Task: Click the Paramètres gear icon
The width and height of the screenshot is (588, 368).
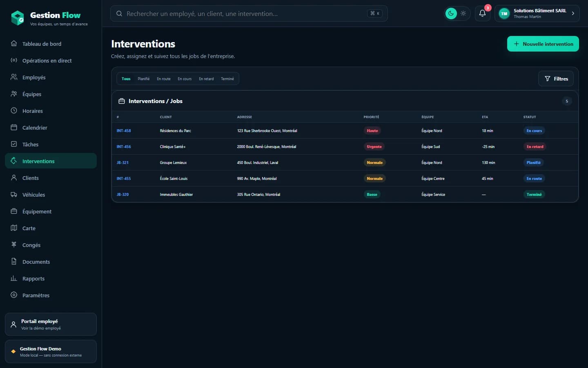Action: [x=14, y=295]
